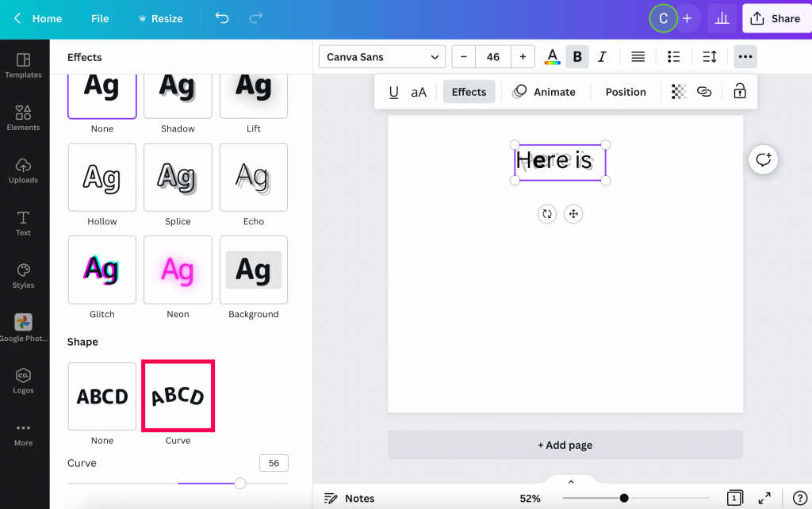The image size is (812, 509).
Task: Open the text alignment options
Action: pos(637,56)
